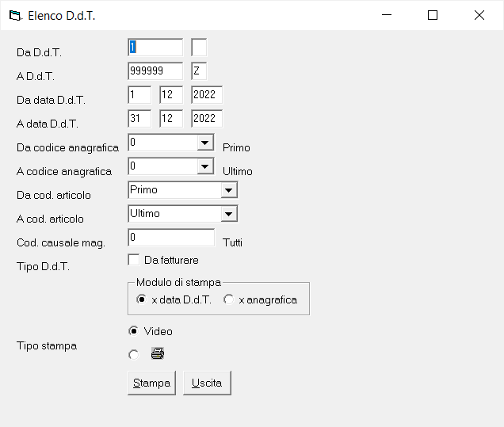Click the printer icon under Tipo stampa
504x427 pixels.
158,353
